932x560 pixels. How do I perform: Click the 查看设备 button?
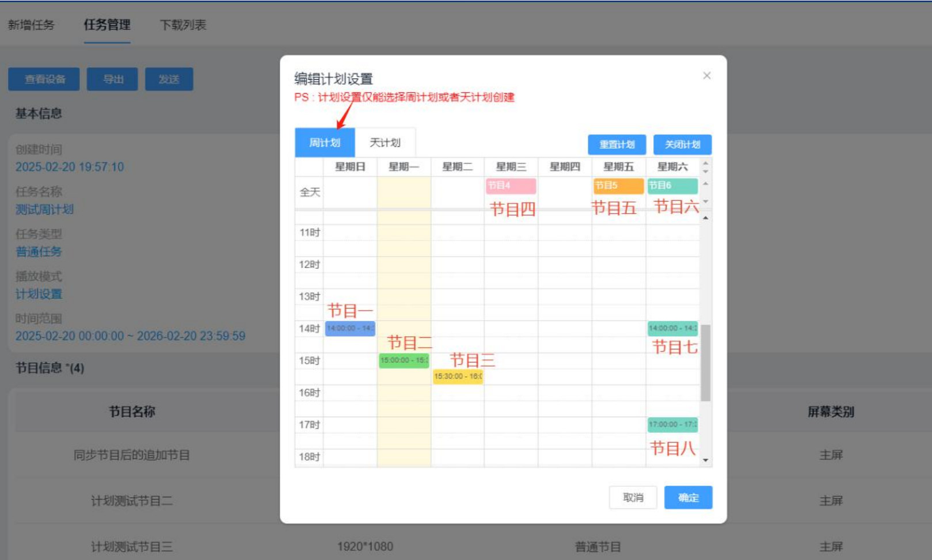pos(44,79)
